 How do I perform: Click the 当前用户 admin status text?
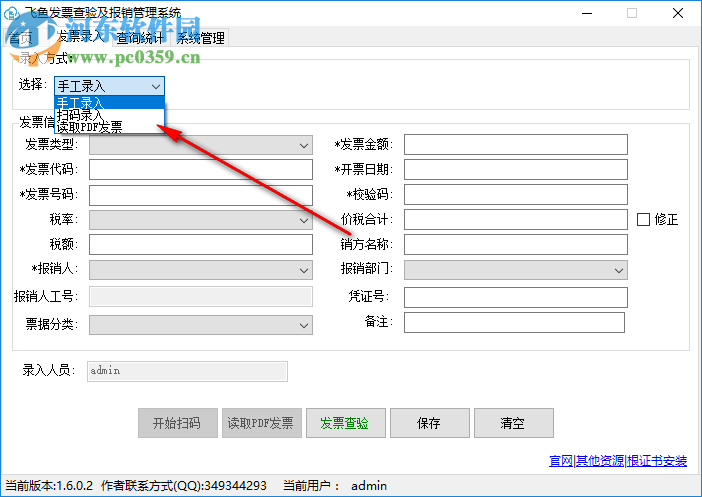coord(335,486)
